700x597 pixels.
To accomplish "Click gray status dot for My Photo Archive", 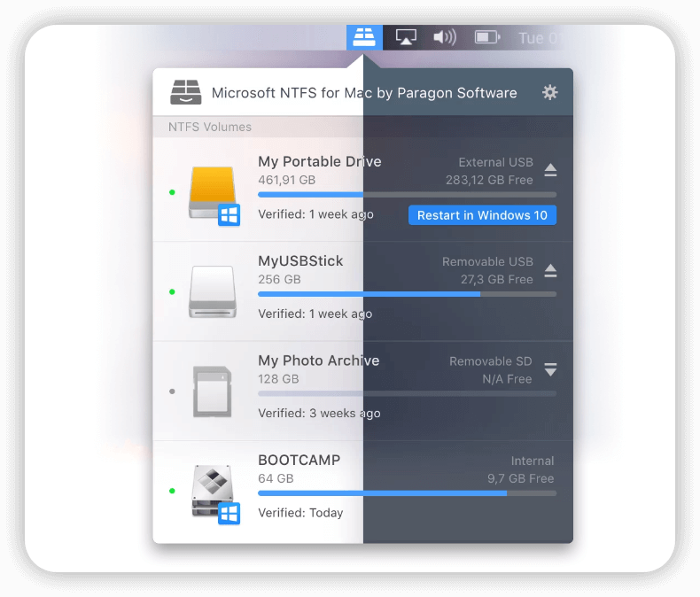I will point(172,392).
